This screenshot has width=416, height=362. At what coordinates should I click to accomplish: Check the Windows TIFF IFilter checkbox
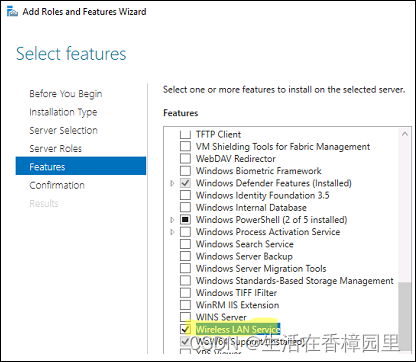tap(185, 293)
